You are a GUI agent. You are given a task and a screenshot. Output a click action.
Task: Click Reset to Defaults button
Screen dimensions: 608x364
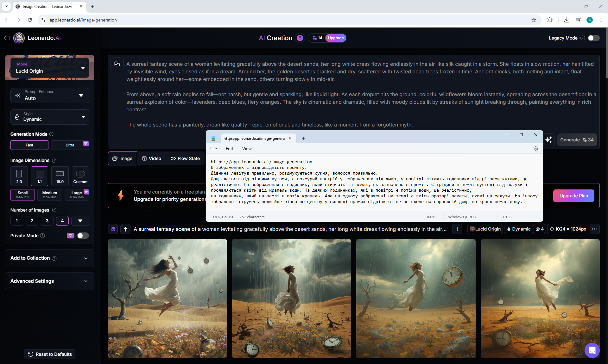(x=50, y=354)
